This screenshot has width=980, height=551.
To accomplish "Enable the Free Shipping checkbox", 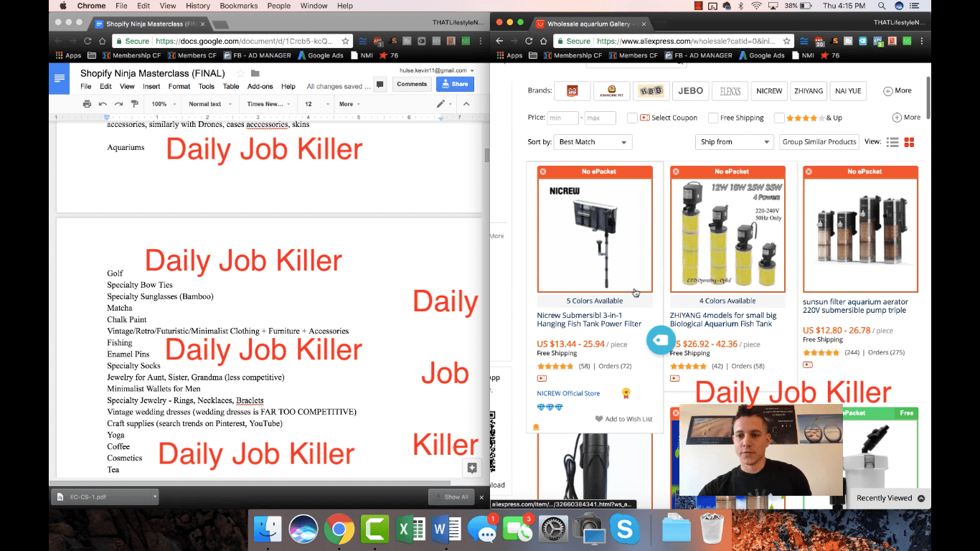I will (x=713, y=118).
